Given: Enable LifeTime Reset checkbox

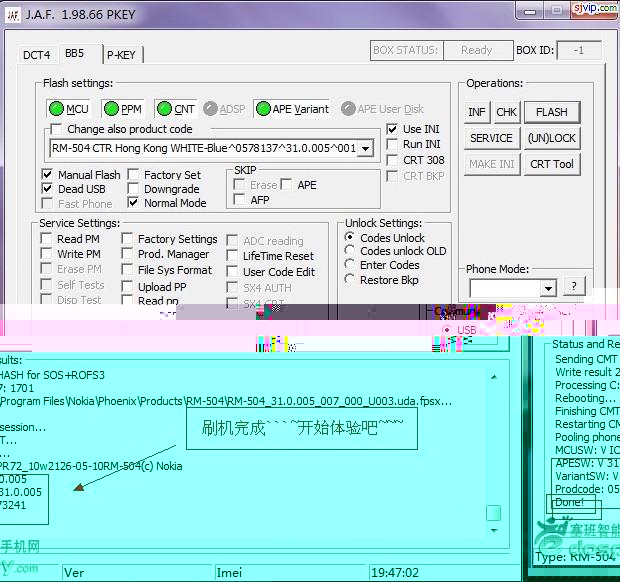Looking at the screenshot, I should point(232,255).
